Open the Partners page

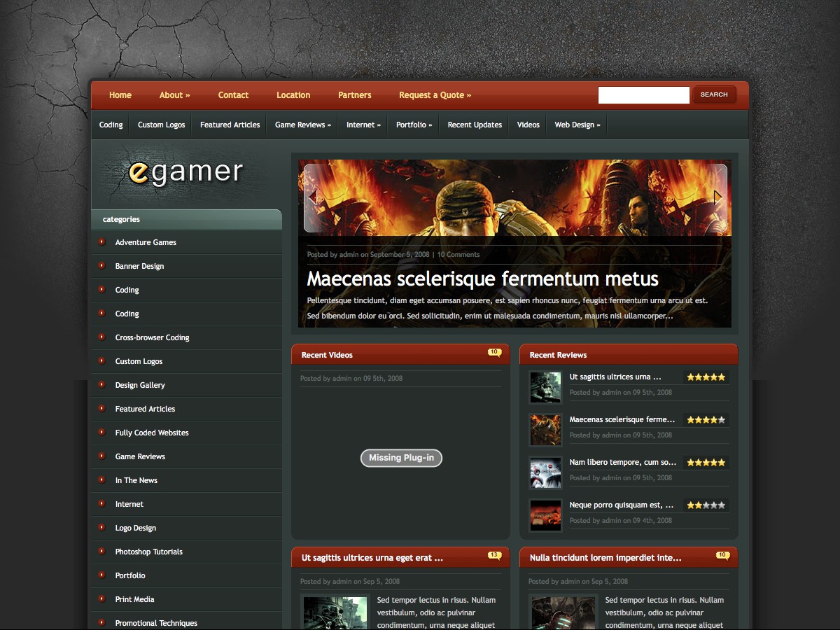pos(354,95)
